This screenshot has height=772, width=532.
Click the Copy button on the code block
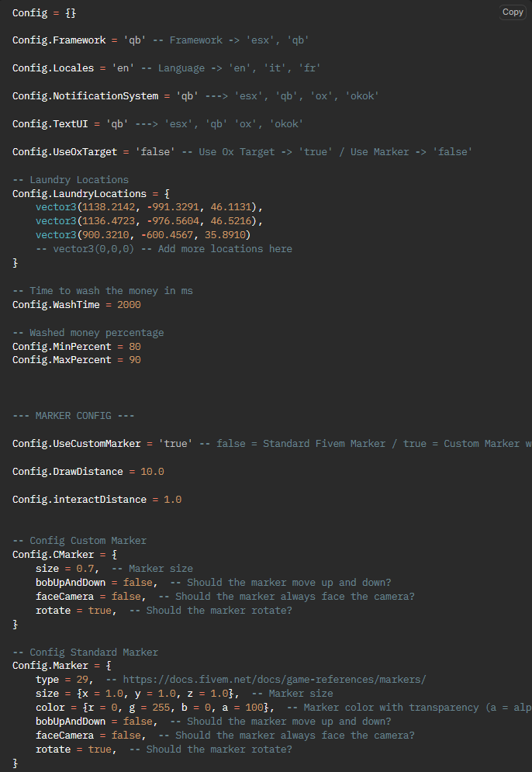coord(513,12)
